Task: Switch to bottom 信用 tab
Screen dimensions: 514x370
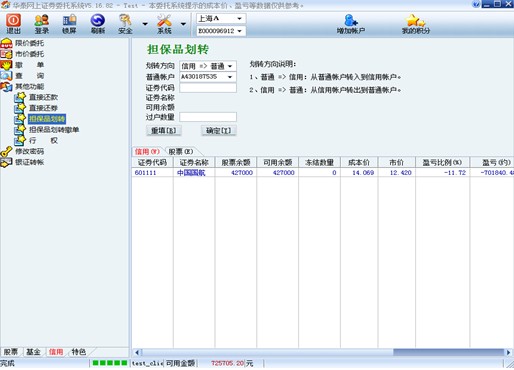Action: click(x=56, y=352)
